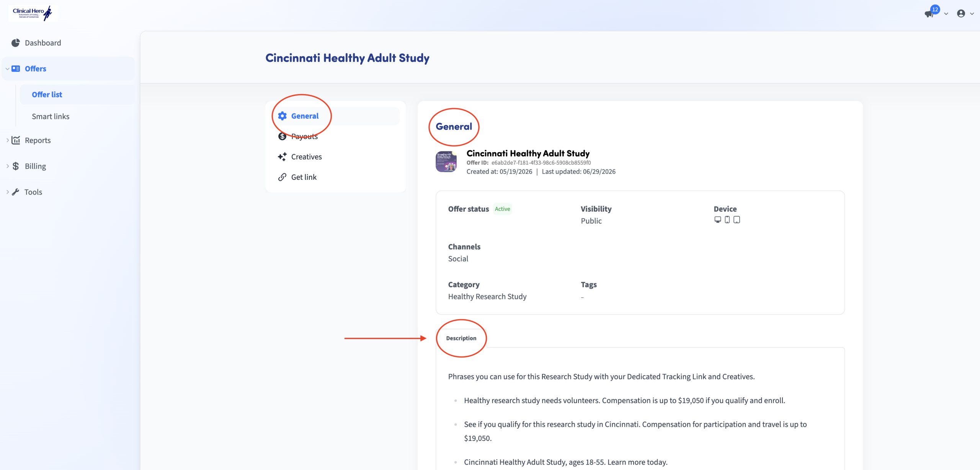Click the bullet about compensation if you qualify
This screenshot has height=470, width=980.
click(x=624, y=400)
